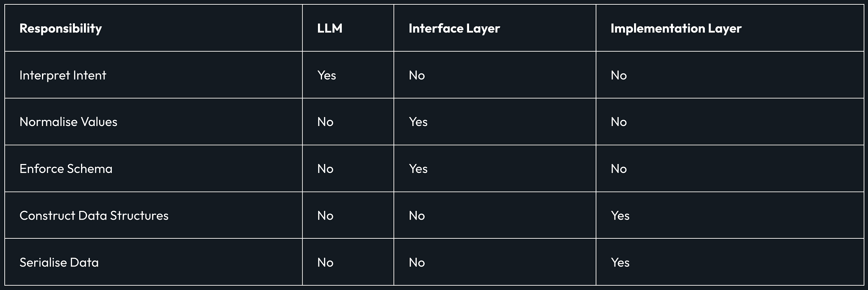Click Interface Layer Yes for Enforce Schema
This screenshot has height=290, width=868.
(x=418, y=169)
